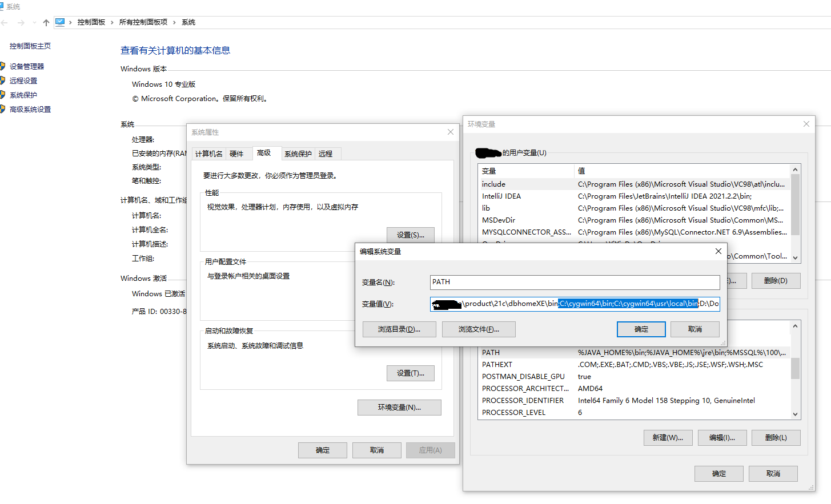Screen dimensions: 831x504
Task: Select the PROCESSOR_IDENTIFIER variable row
Action: click(x=634, y=401)
